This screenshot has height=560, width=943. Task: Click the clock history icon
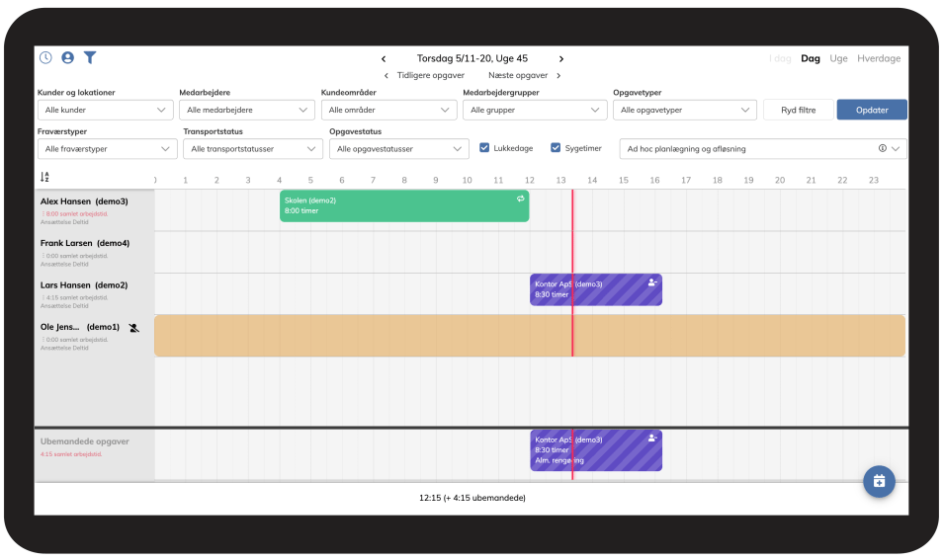45,57
